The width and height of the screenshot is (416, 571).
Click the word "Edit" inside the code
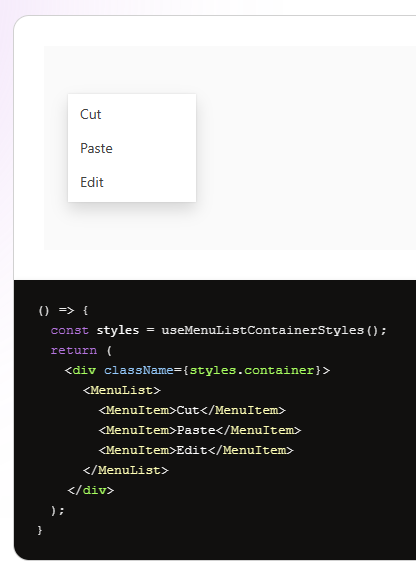coord(192,450)
